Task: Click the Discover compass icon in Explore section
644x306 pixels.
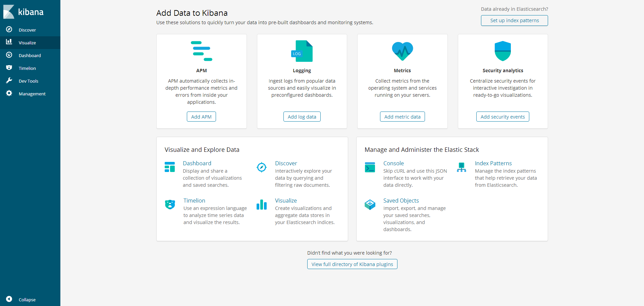Action: [x=262, y=167]
